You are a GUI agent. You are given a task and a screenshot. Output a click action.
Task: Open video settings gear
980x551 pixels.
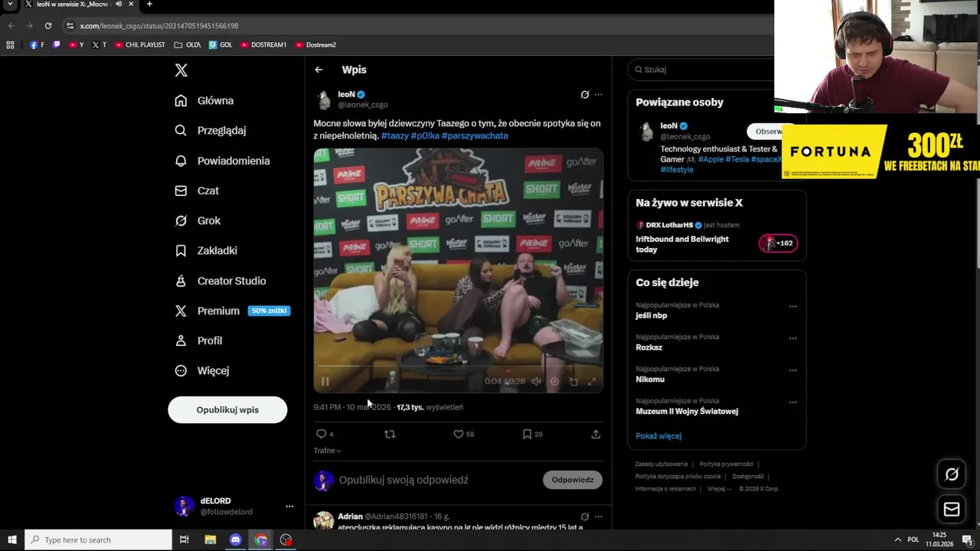point(554,381)
